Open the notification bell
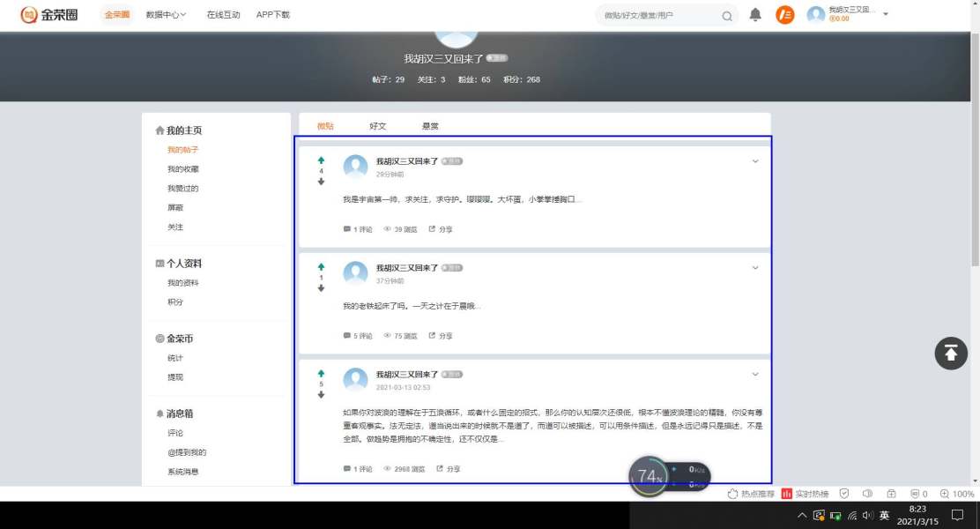 (x=755, y=14)
